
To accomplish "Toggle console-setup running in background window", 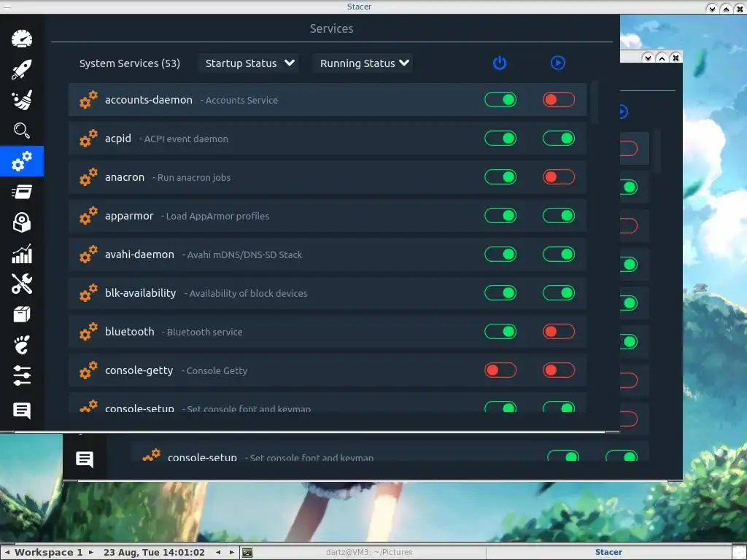I will (622, 456).
